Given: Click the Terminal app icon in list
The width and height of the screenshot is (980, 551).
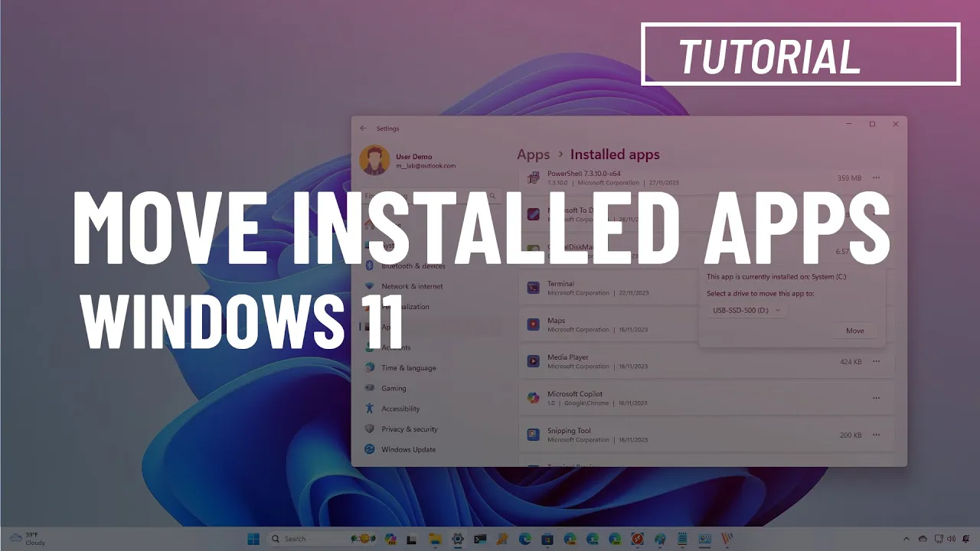Looking at the screenshot, I should tap(534, 288).
